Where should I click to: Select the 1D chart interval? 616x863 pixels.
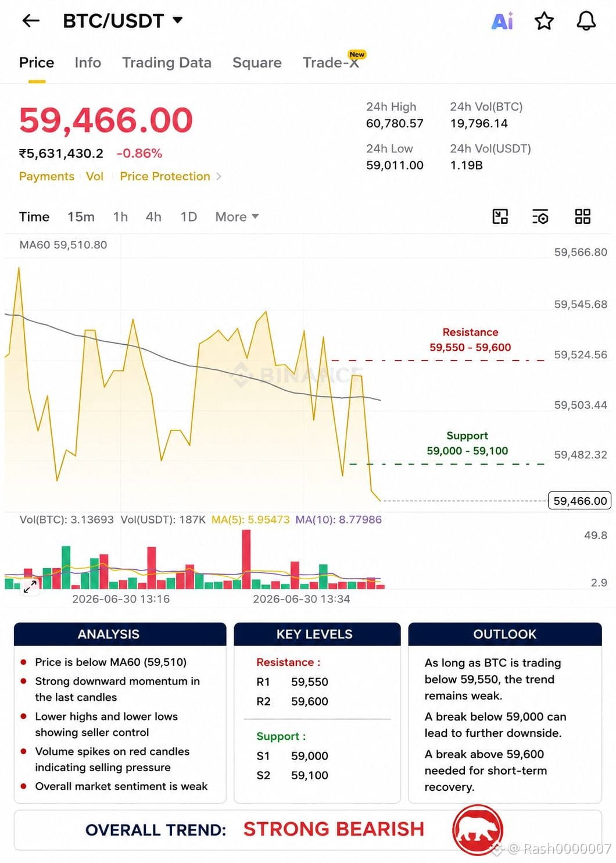point(189,217)
